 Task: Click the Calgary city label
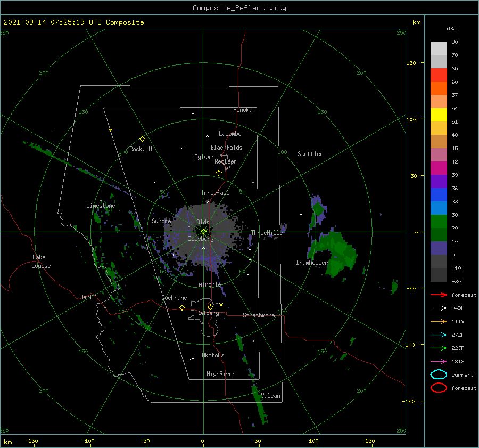208,313
